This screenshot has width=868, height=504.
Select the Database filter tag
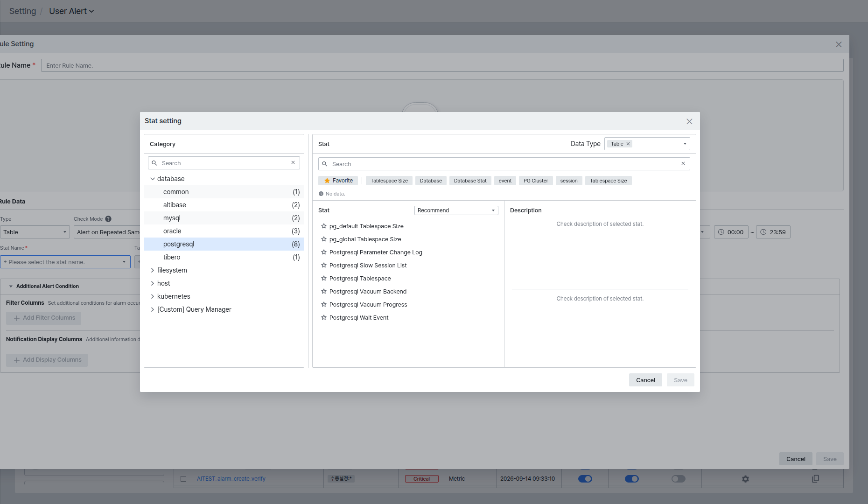[x=431, y=181]
